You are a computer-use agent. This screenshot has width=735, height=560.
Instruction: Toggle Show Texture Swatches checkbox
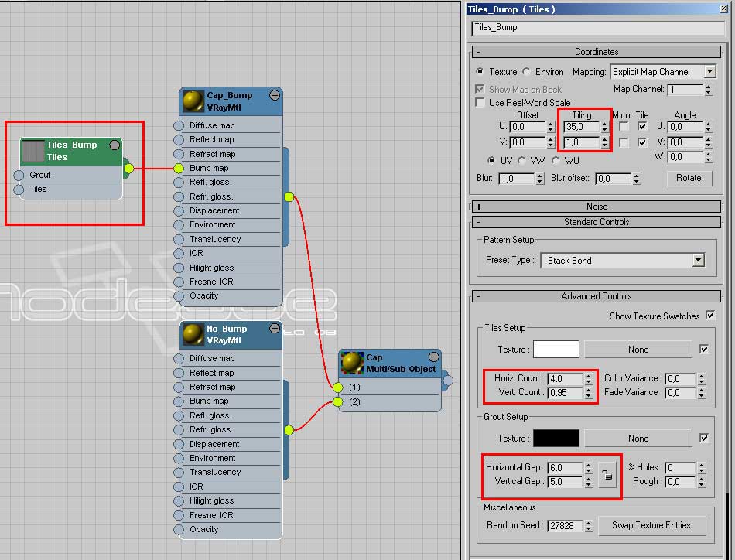[x=710, y=316]
